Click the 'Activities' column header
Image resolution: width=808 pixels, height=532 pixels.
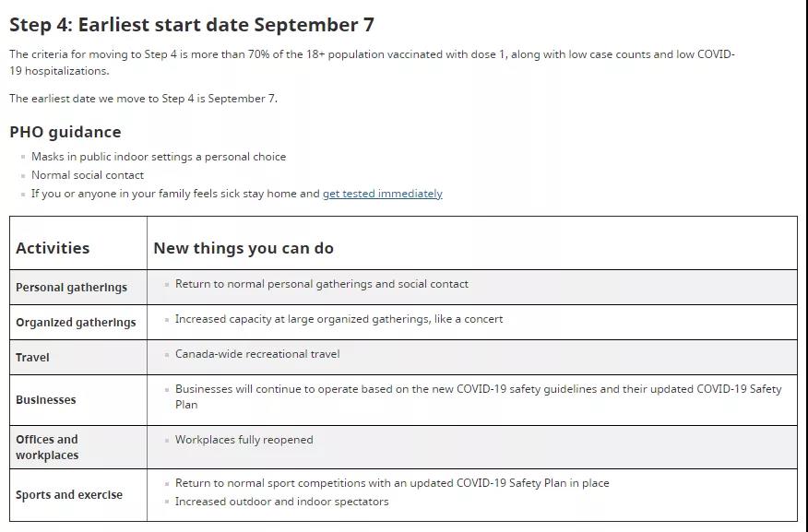tap(53, 248)
